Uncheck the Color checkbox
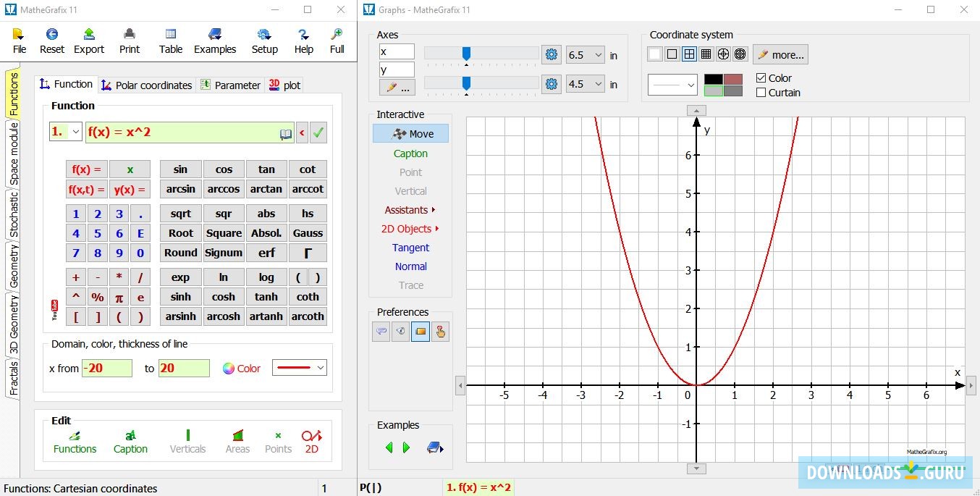 [761, 78]
